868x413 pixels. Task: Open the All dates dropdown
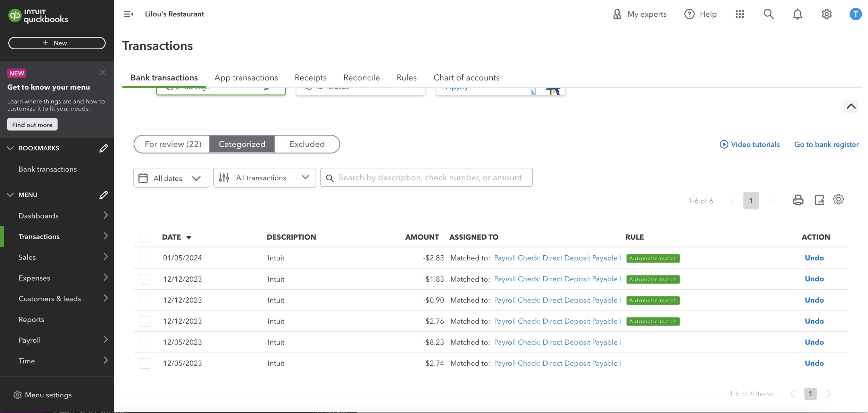click(171, 178)
